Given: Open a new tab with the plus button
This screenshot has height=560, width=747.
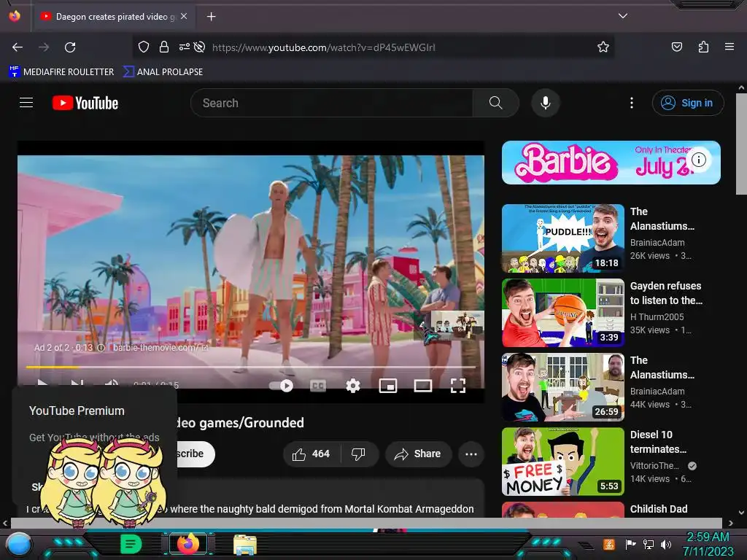Looking at the screenshot, I should tap(211, 17).
